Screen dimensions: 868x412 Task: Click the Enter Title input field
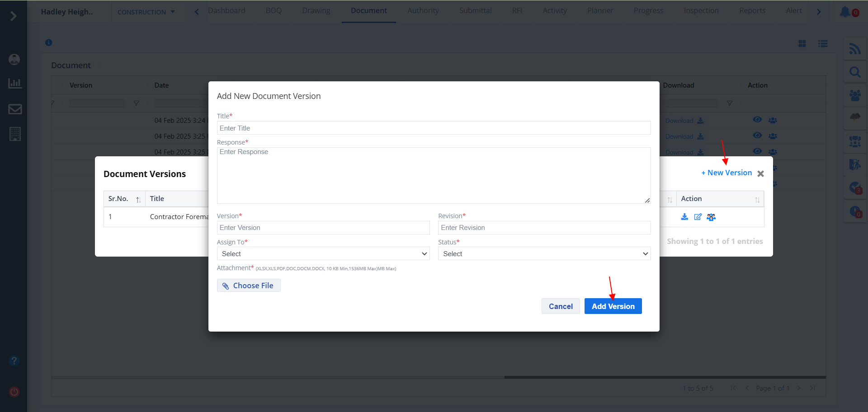434,128
